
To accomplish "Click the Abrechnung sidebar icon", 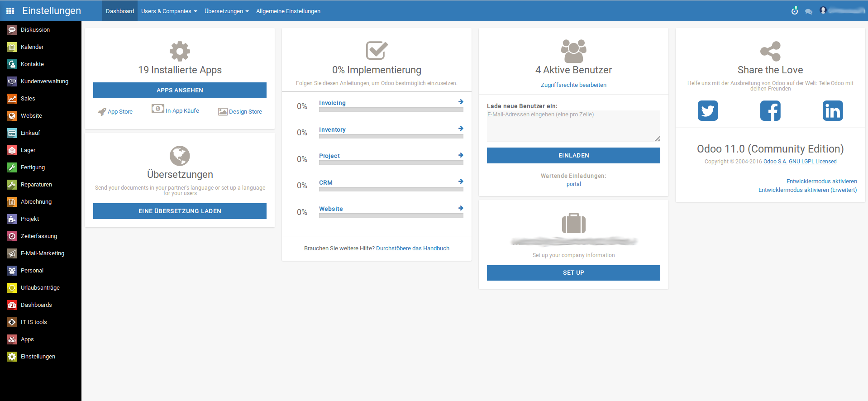I will 12,202.
